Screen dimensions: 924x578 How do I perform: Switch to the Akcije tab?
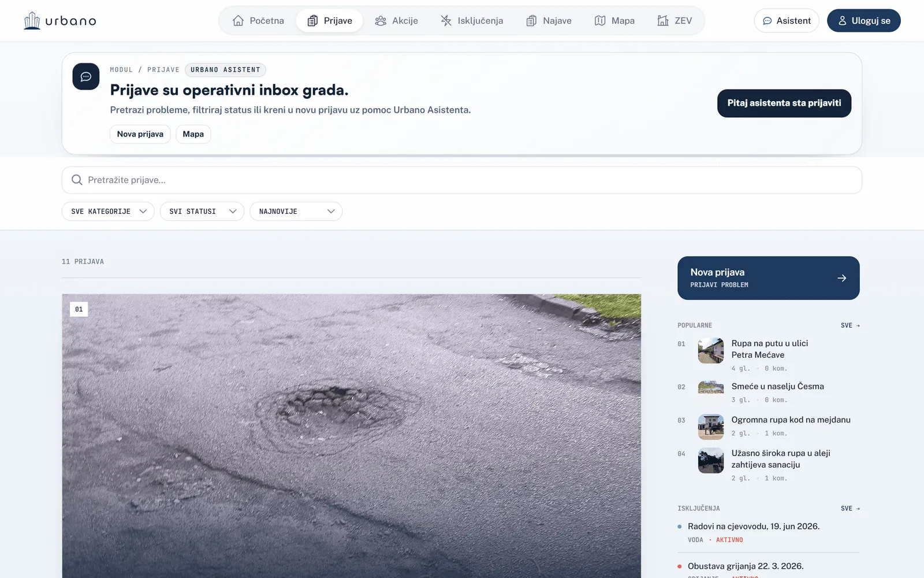396,21
